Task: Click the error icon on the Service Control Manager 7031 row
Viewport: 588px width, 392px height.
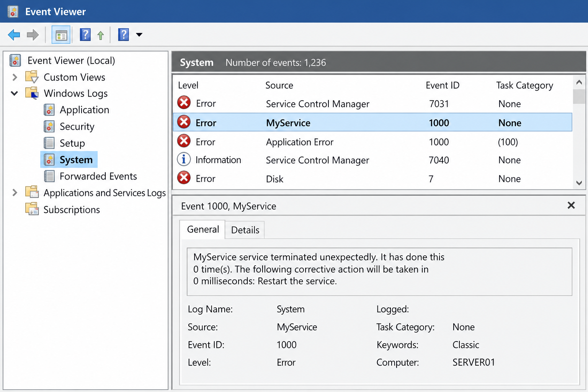Action: [x=184, y=103]
